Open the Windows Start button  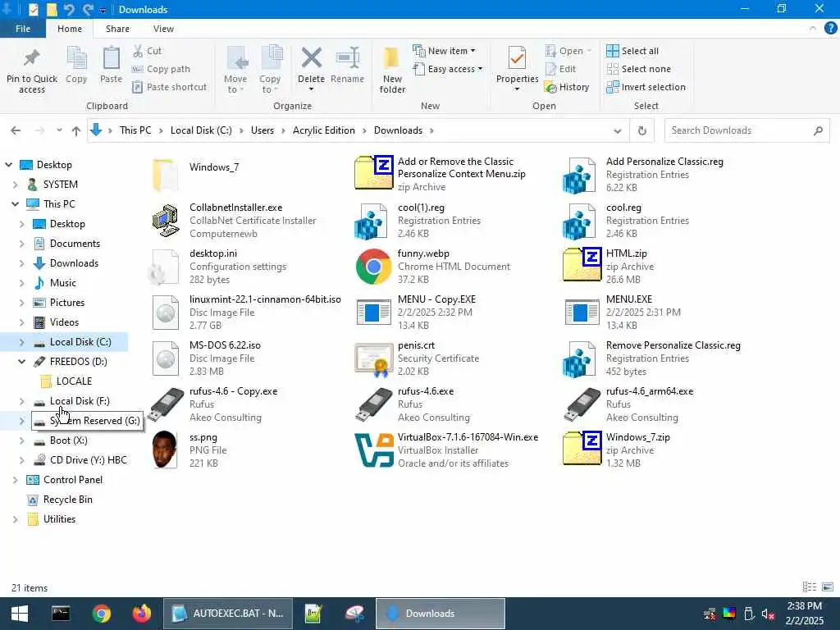click(x=20, y=614)
